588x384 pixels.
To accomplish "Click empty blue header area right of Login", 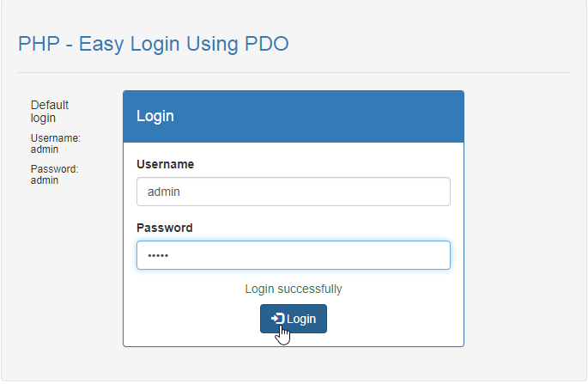I will [x=318, y=116].
